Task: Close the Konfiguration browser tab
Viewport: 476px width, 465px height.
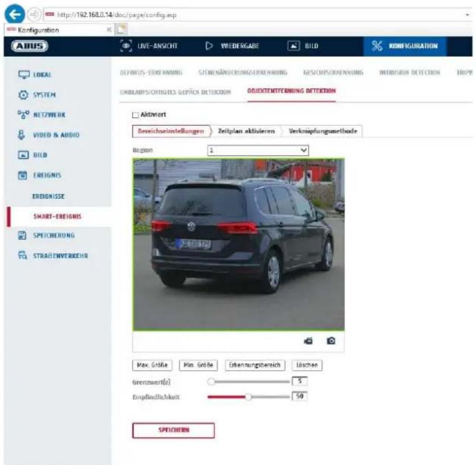Action: tap(109, 30)
